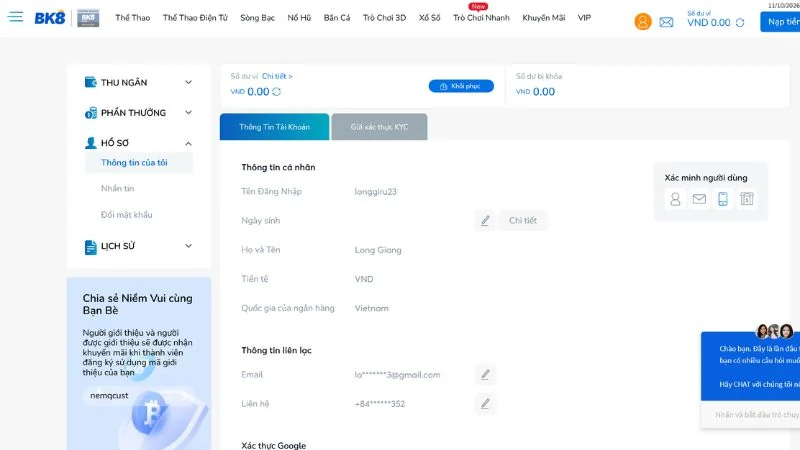800x450 pixels.
Task: Click the masked phone +84******352
Action: coord(380,404)
